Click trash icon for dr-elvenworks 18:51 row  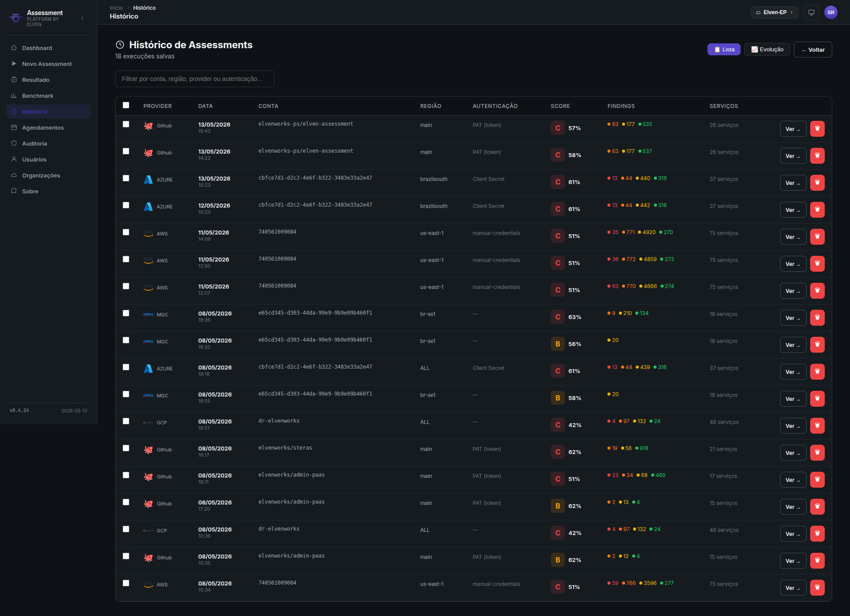[817, 426]
